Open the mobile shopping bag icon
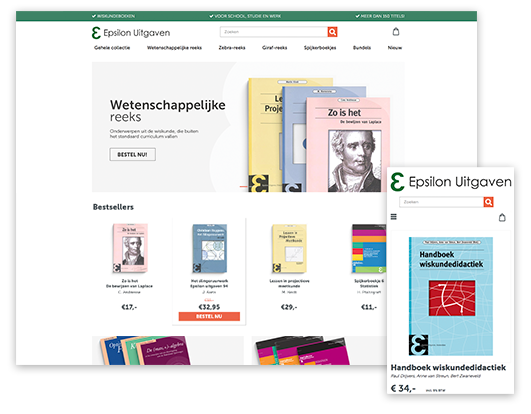 [x=502, y=217]
